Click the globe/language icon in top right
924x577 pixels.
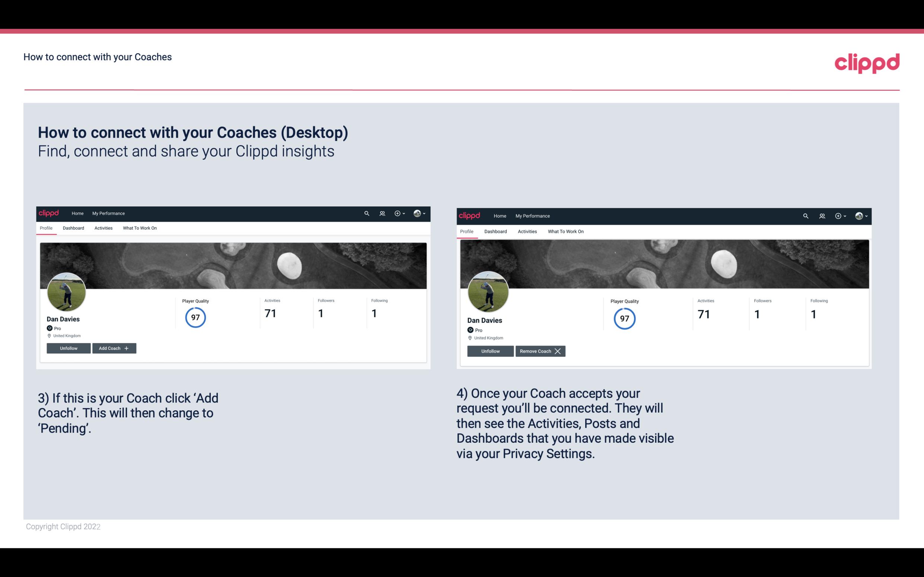859,215
